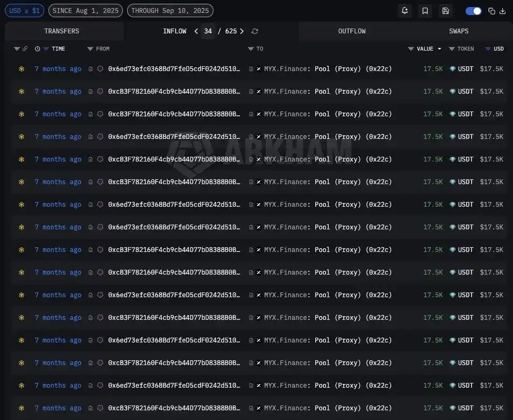Refresh transfers using the circular arrows icon

point(255,31)
